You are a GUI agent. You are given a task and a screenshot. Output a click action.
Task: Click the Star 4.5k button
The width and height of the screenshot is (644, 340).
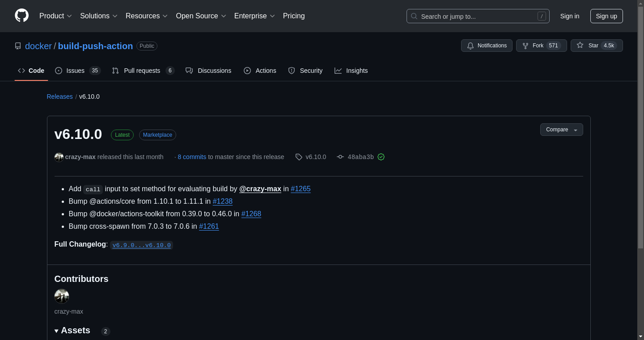pos(597,46)
